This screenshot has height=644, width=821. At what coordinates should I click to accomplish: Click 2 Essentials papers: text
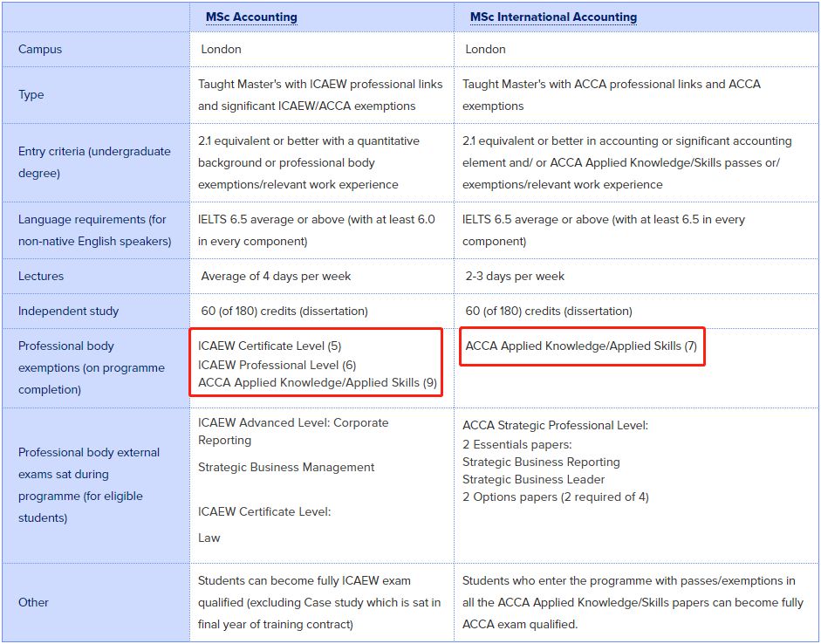pos(517,444)
